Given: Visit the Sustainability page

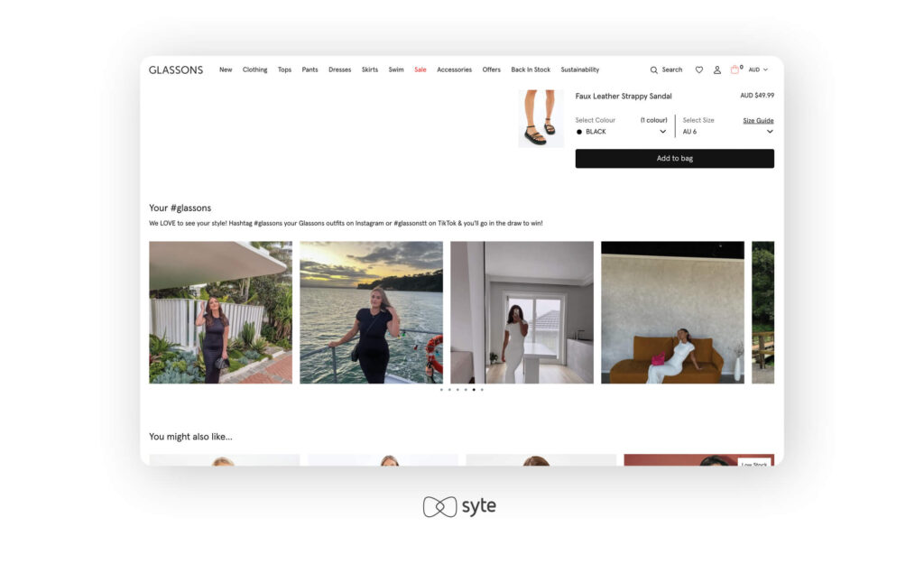Looking at the screenshot, I should tap(580, 69).
